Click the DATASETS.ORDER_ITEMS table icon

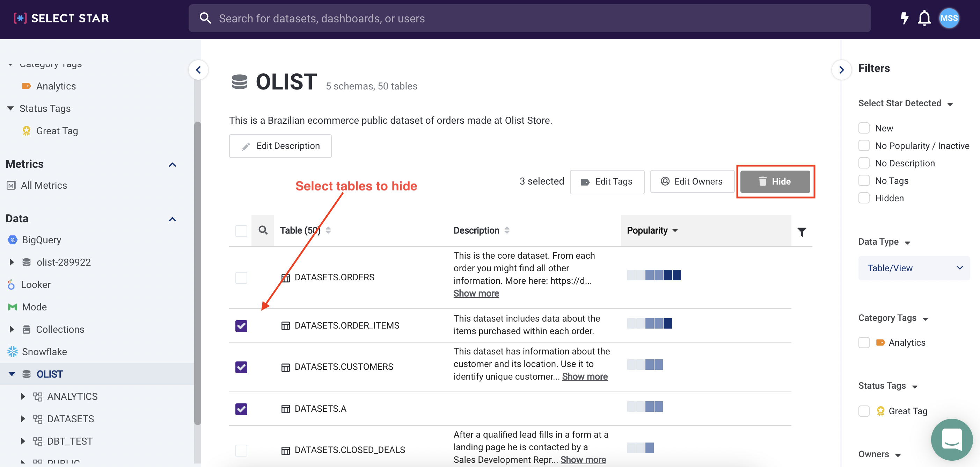pyautogui.click(x=285, y=326)
